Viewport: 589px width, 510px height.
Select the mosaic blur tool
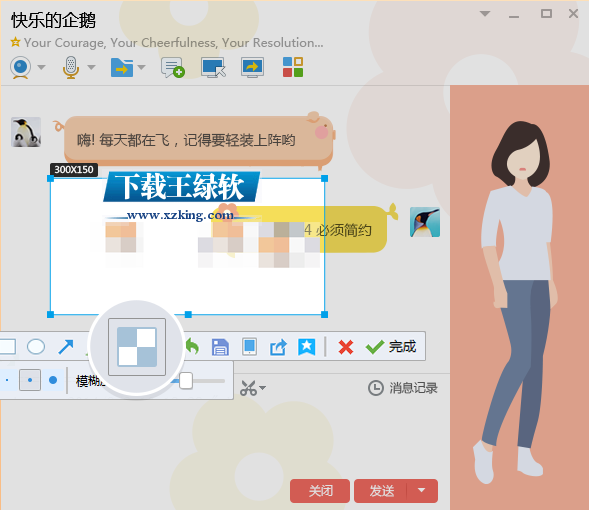pyautogui.click(x=137, y=347)
